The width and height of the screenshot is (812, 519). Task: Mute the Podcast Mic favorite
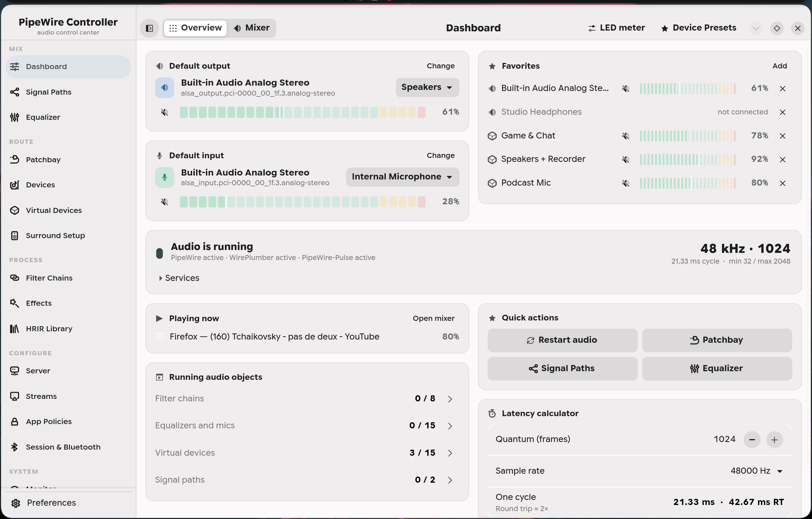626,183
